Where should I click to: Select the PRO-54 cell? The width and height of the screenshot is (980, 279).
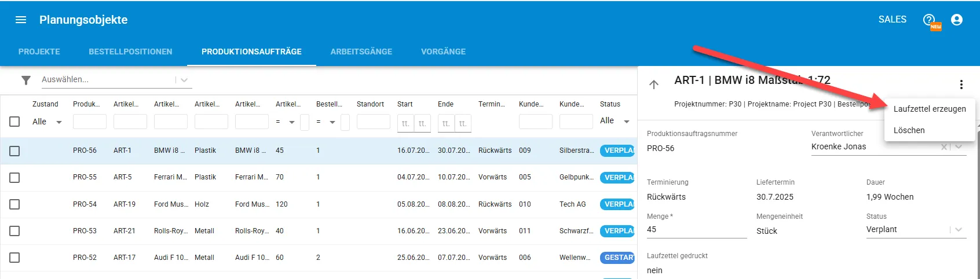85,204
